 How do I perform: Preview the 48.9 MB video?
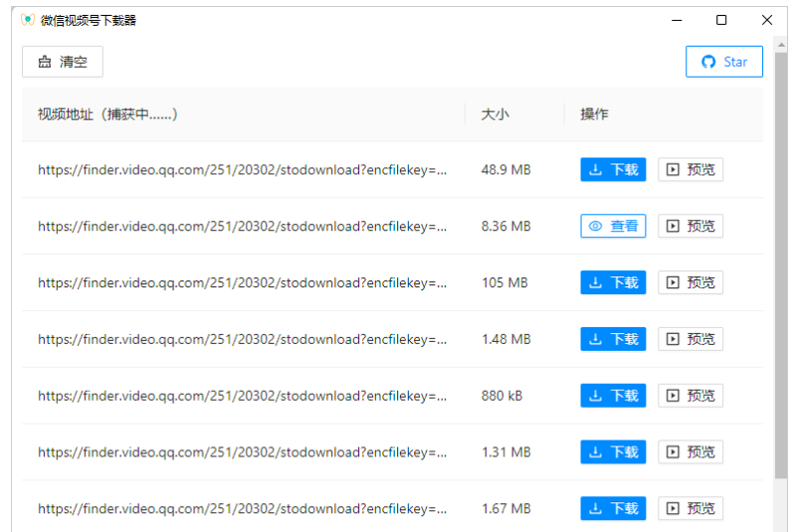691,169
